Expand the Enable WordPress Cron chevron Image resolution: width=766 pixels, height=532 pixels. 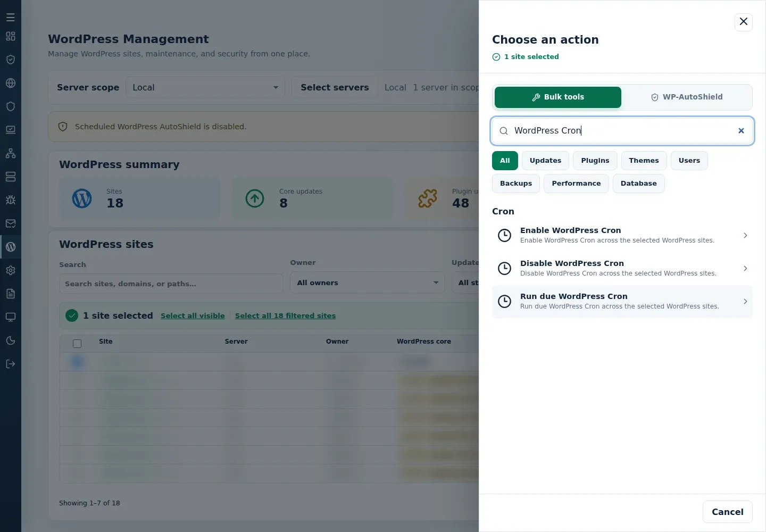pos(745,235)
